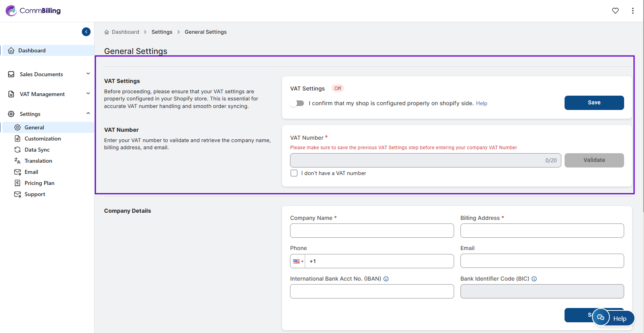This screenshot has height=333, width=644.
Task: Open the three-dot more options menu
Action: (x=632, y=11)
